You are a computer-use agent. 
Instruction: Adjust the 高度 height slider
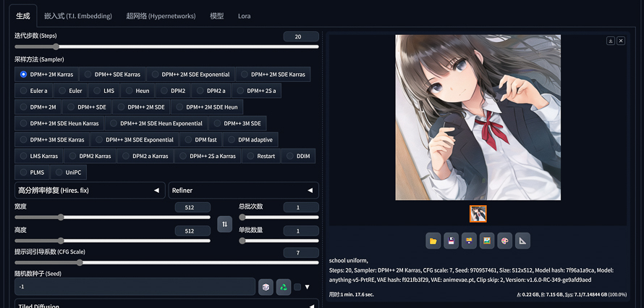pos(113,241)
